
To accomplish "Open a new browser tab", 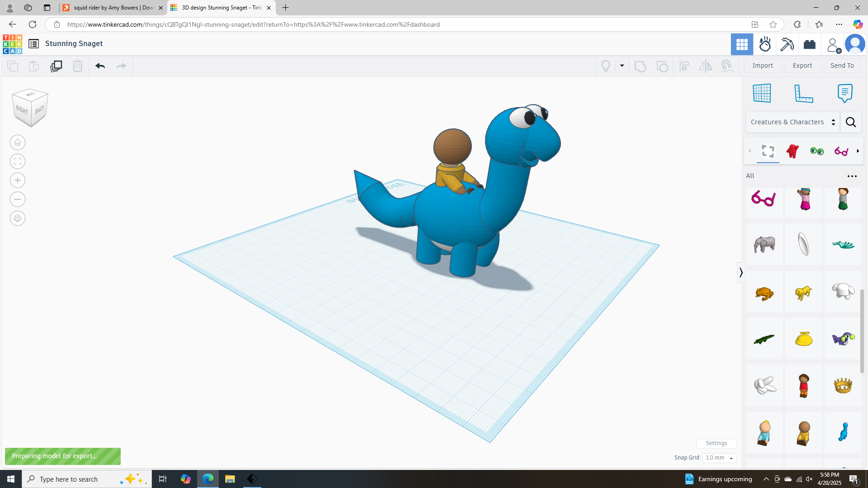I will [x=285, y=8].
